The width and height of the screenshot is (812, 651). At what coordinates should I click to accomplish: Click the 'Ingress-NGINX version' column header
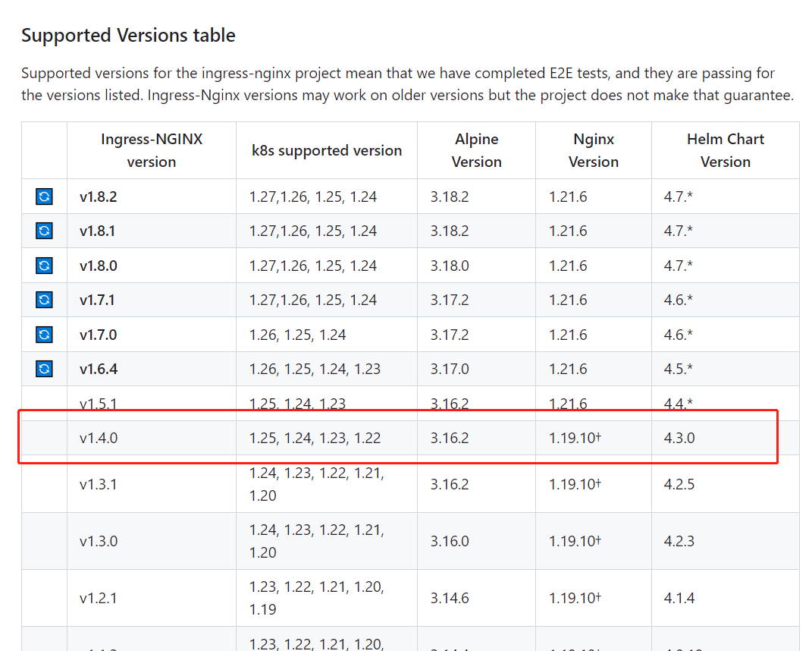[151, 150]
